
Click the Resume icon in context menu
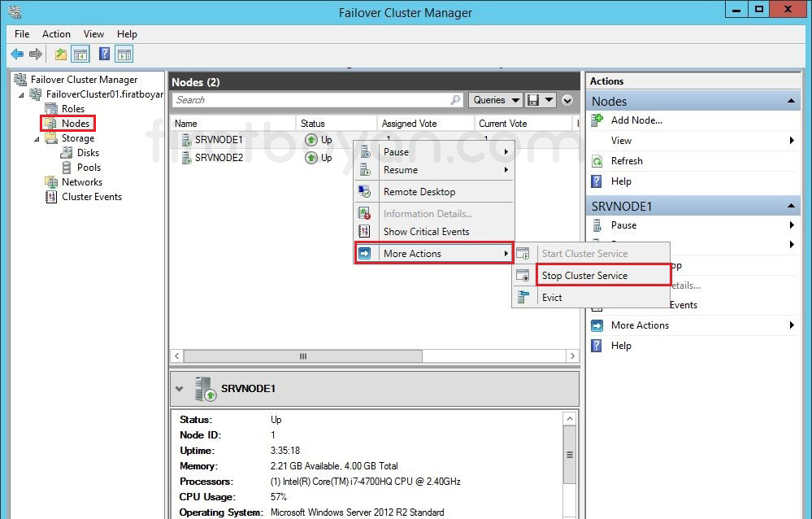point(365,169)
